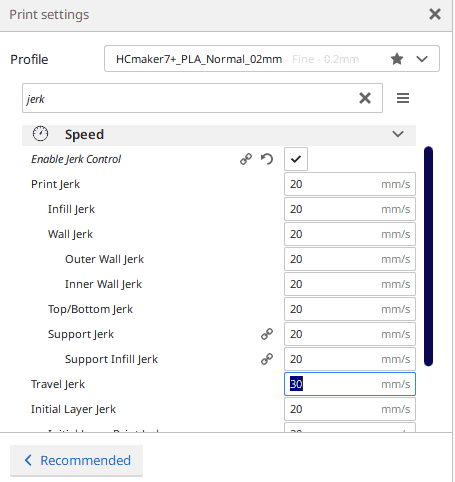Collapse the Speed section
Image resolution: width=455 pixels, height=482 pixels.
tap(398, 134)
